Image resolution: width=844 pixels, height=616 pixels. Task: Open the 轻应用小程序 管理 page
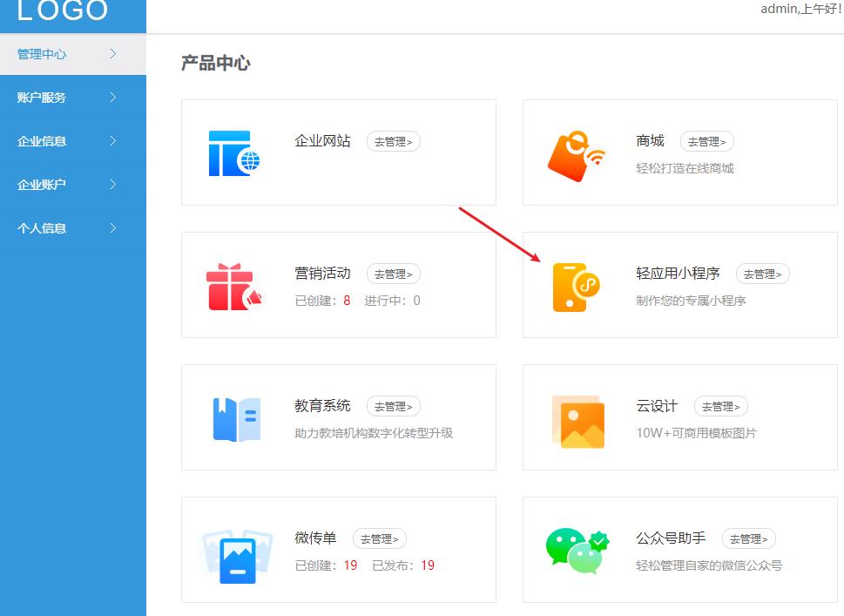[763, 273]
